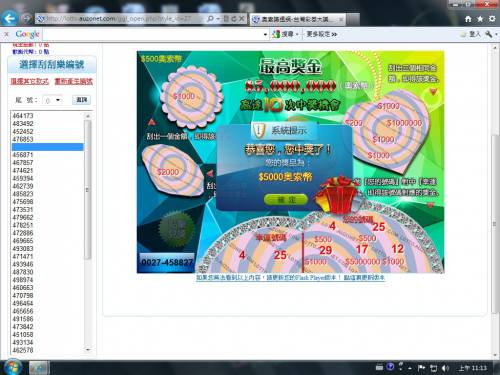Screen dimensions: 500x375
Task: Click the Google toolbar wrench icon
Action: 489,34
